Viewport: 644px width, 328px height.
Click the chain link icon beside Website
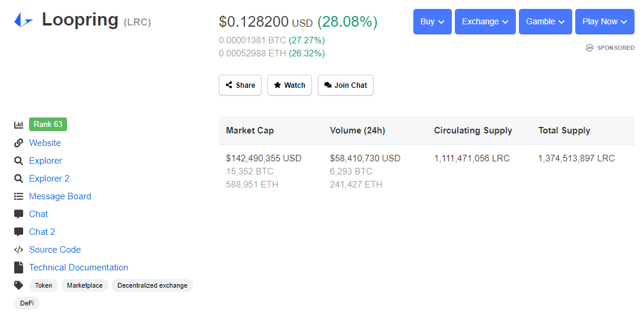tap(18, 143)
